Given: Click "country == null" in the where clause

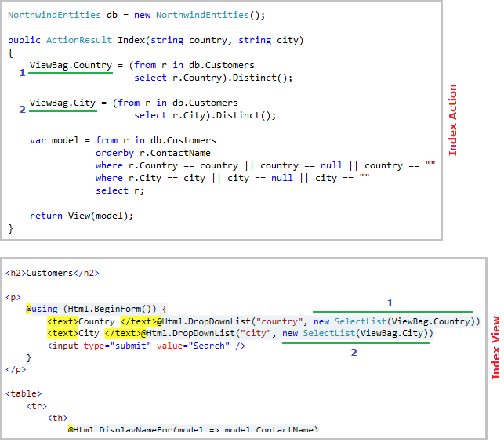Looking at the screenshot, I should pos(301,165).
